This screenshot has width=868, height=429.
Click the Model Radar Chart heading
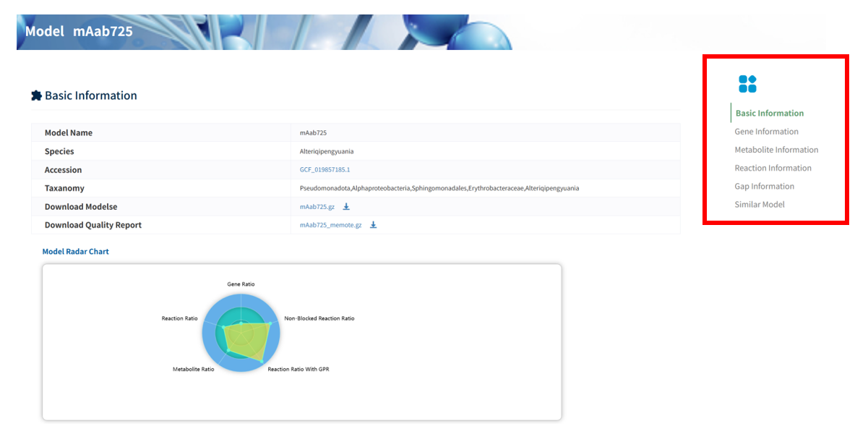click(75, 252)
